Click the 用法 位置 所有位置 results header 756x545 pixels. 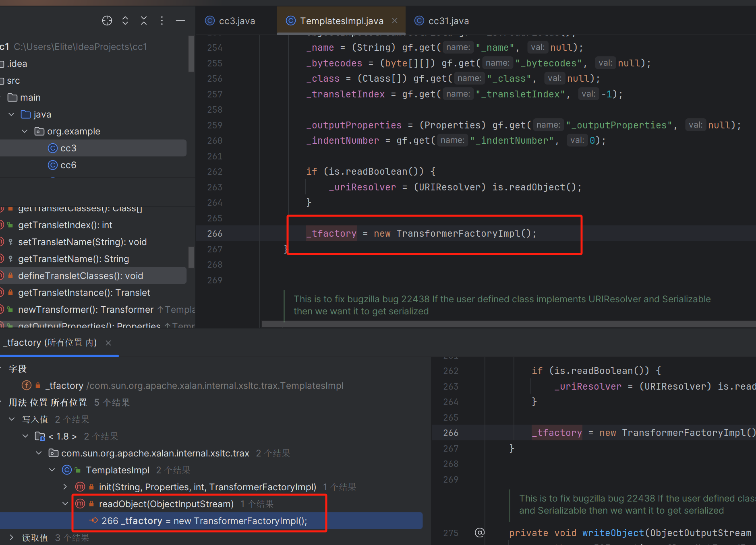point(48,403)
